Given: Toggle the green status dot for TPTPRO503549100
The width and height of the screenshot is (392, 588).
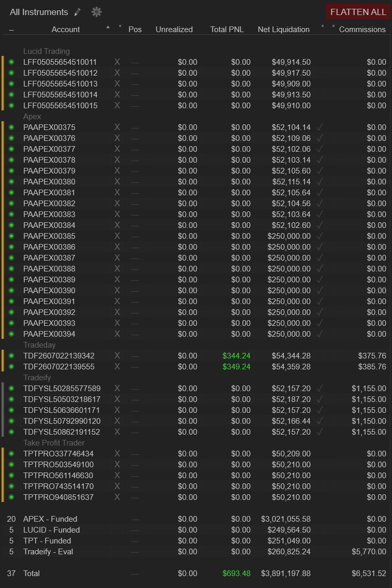Looking at the screenshot, I should click(11, 464).
